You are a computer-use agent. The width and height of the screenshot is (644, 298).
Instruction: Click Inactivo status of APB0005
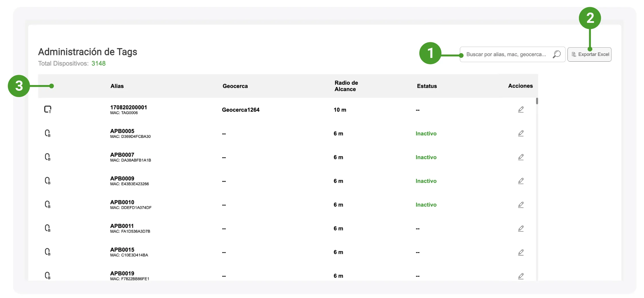pos(426,133)
